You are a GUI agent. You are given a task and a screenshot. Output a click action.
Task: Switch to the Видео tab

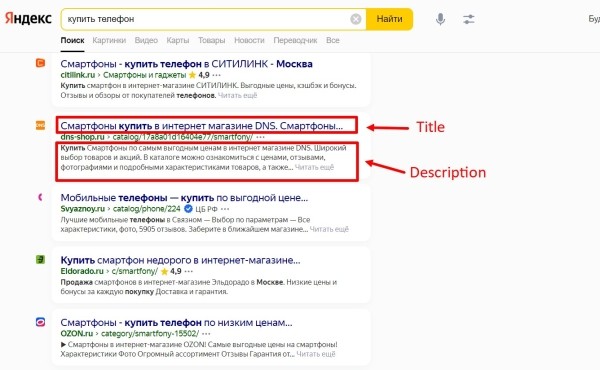pos(146,41)
